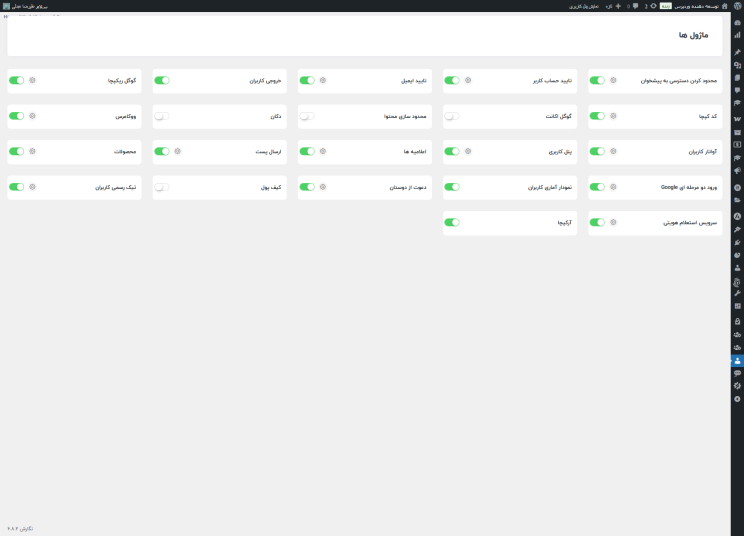This screenshot has width=744, height=536.
Task: Switch off the آرکپچا module
Action: (452, 222)
